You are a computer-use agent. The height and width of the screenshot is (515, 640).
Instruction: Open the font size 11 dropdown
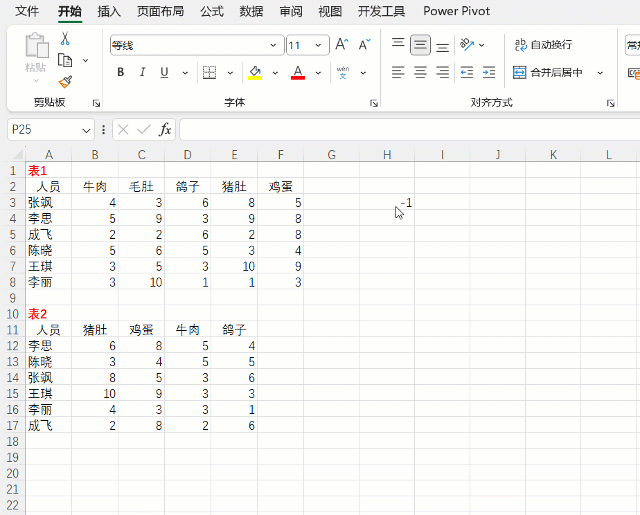point(318,45)
